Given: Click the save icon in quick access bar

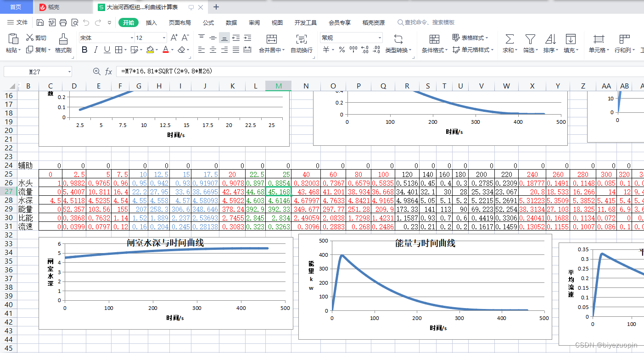Looking at the screenshot, I should click(x=40, y=22).
